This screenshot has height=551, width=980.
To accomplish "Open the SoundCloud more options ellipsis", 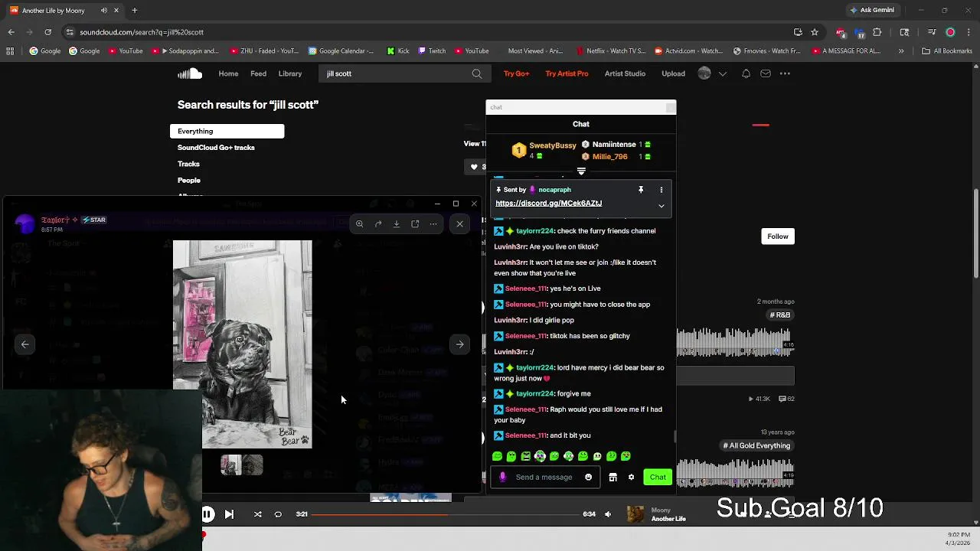I will [x=785, y=73].
